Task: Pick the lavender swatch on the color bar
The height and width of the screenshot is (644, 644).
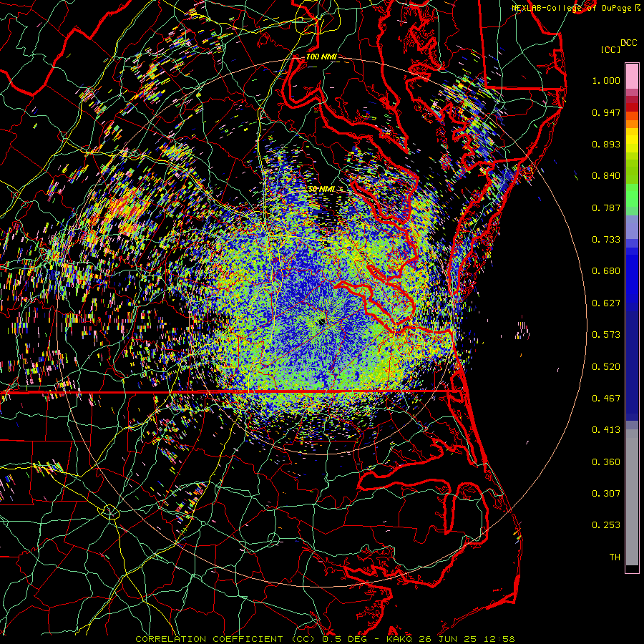Action: click(x=632, y=228)
